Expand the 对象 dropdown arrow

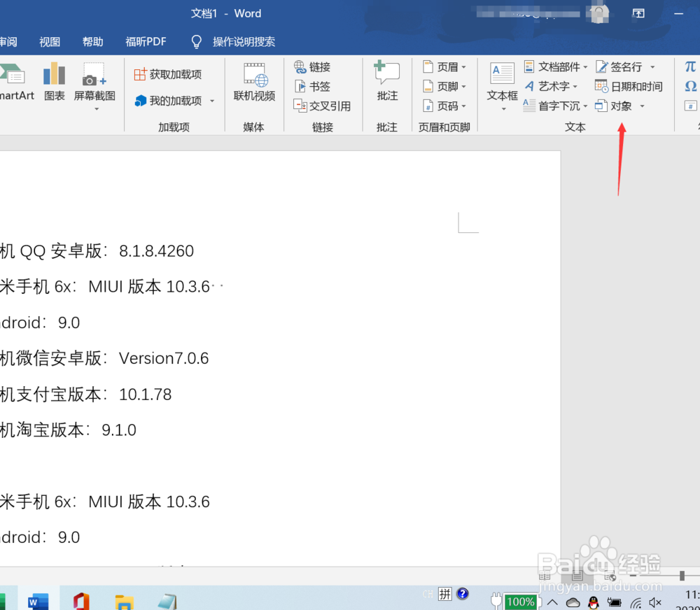[643, 106]
